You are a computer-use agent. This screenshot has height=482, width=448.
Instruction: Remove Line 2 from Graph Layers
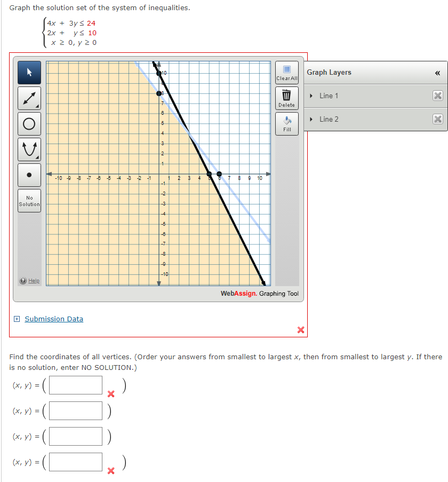(438, 119)
